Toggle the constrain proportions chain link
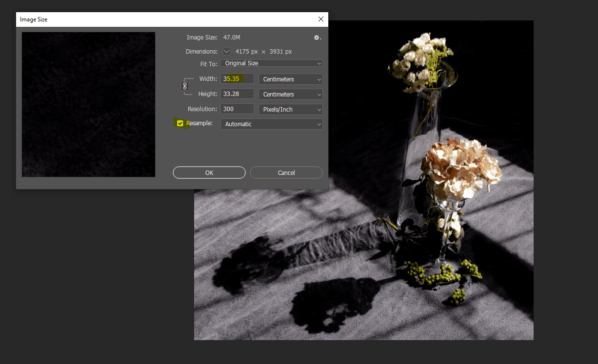This screenshot has width=598, height=364. tap(185, 86)
